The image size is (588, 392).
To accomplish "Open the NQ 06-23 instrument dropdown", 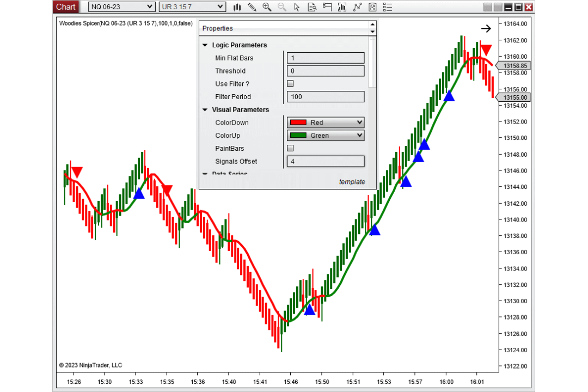I will [x=121, y=7].
